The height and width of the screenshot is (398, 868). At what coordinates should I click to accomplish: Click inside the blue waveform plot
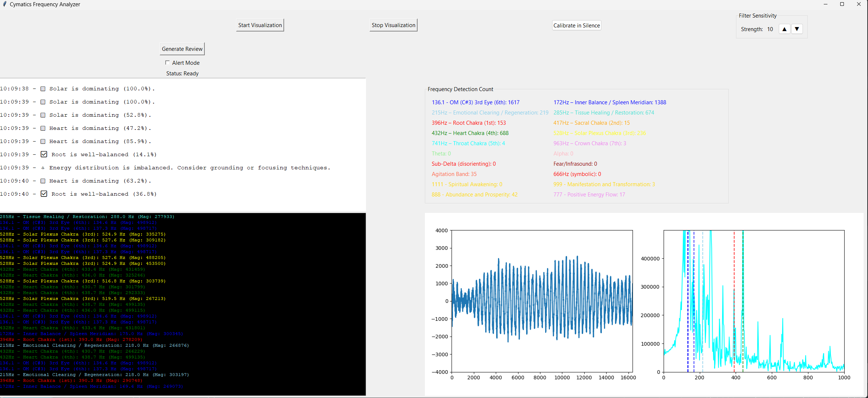542,301
